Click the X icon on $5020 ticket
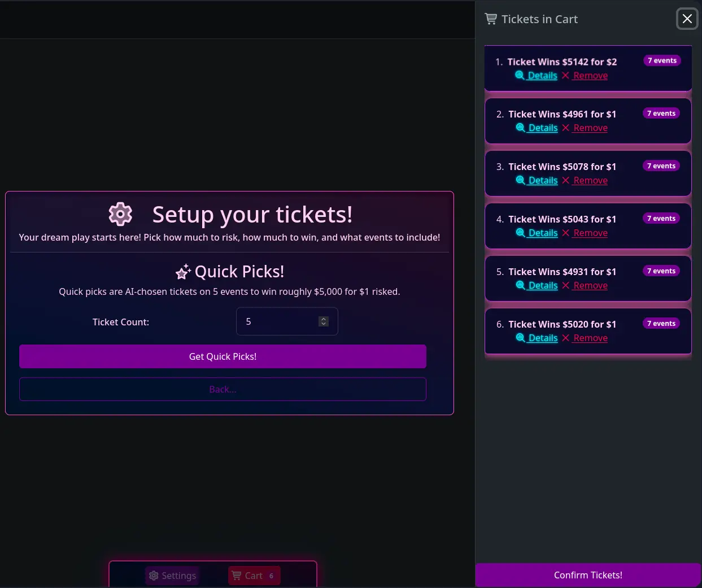The width and height of the screenshot is (702, 588). point(566,338)
